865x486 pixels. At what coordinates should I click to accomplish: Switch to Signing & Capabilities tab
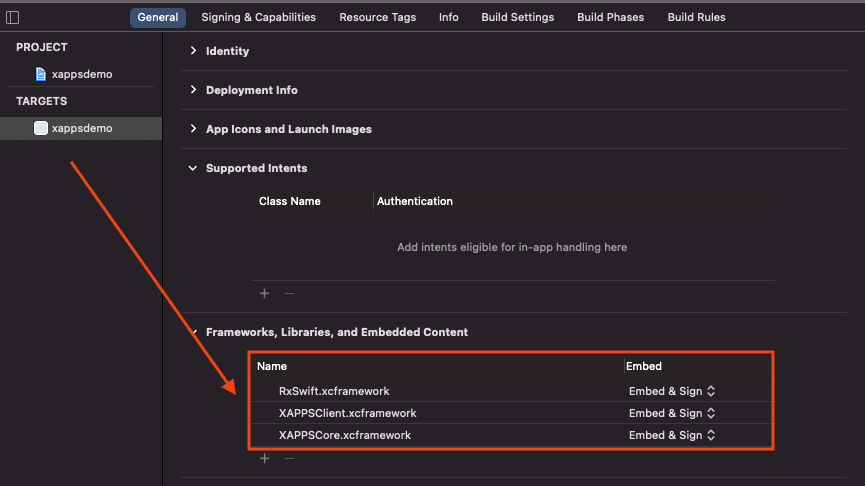258,17
